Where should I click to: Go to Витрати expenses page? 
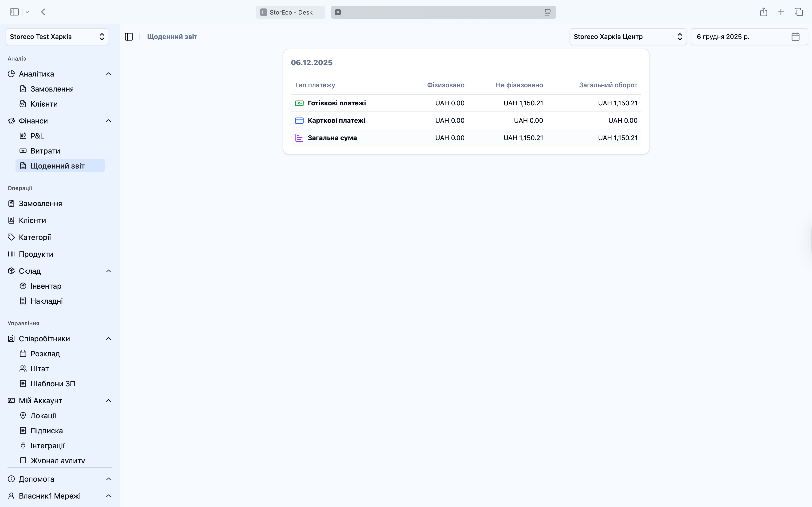click(x=45, y=151)
